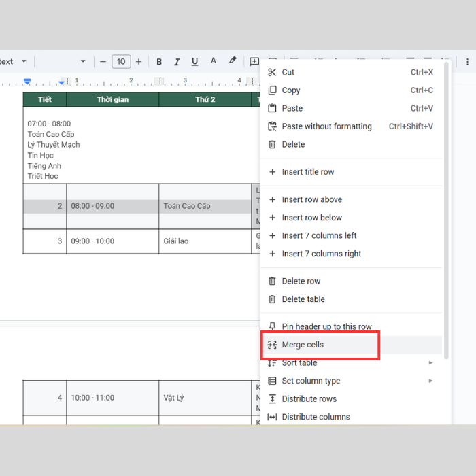Select Insert 7 columns right

(351, 254)
